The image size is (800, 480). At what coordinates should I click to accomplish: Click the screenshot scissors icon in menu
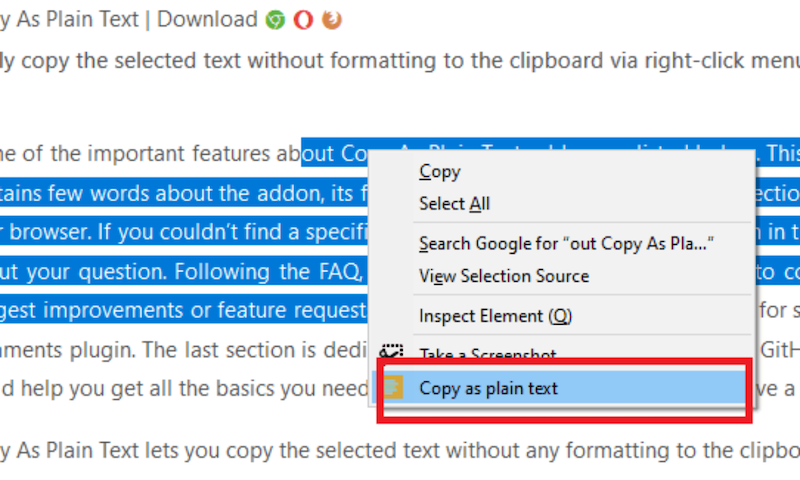coord(391,351)
